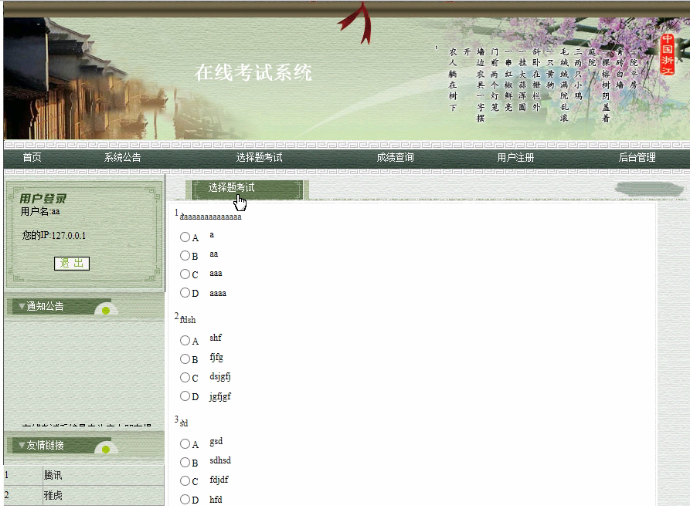Open 选择题考试 in the navigation bar
690x506 pixels.
pyautogui.click(x=259, y=158)
